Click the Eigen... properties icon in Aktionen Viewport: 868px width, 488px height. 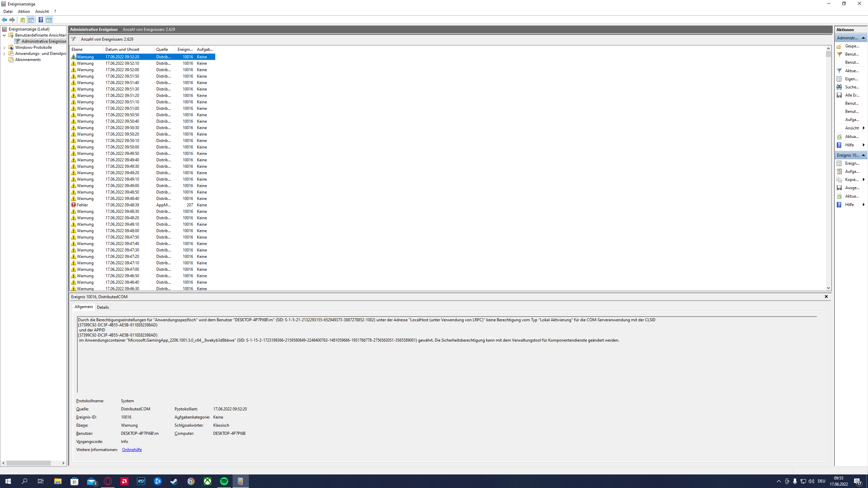point(839,79)
